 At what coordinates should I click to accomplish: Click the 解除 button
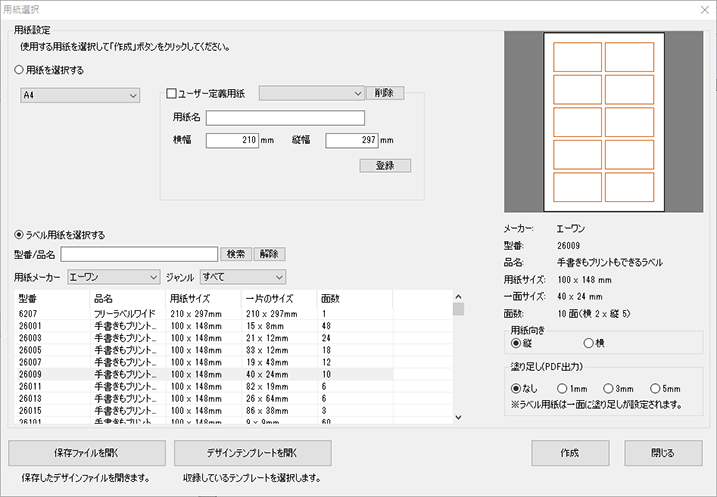[x=269, y=254]
